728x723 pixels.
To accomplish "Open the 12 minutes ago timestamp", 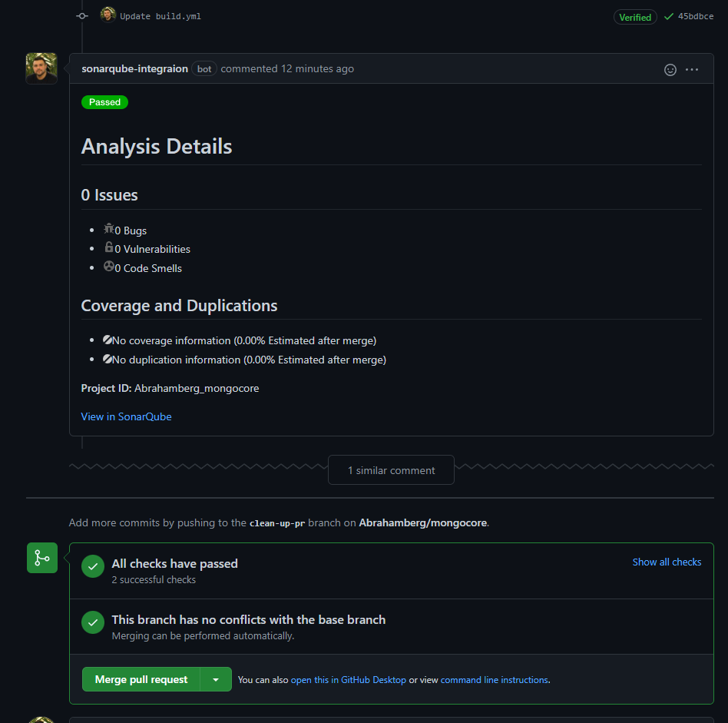I will tap(317, 69).
